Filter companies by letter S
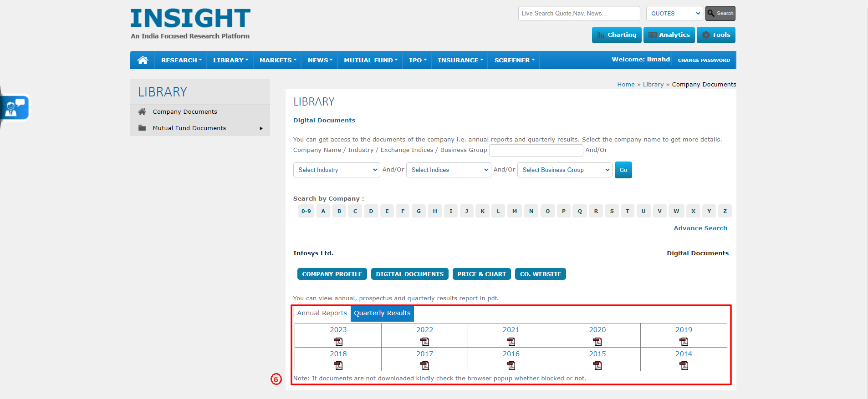Viewport: 868px width, 399px height. pyautogui.click(x=612, y=211)
